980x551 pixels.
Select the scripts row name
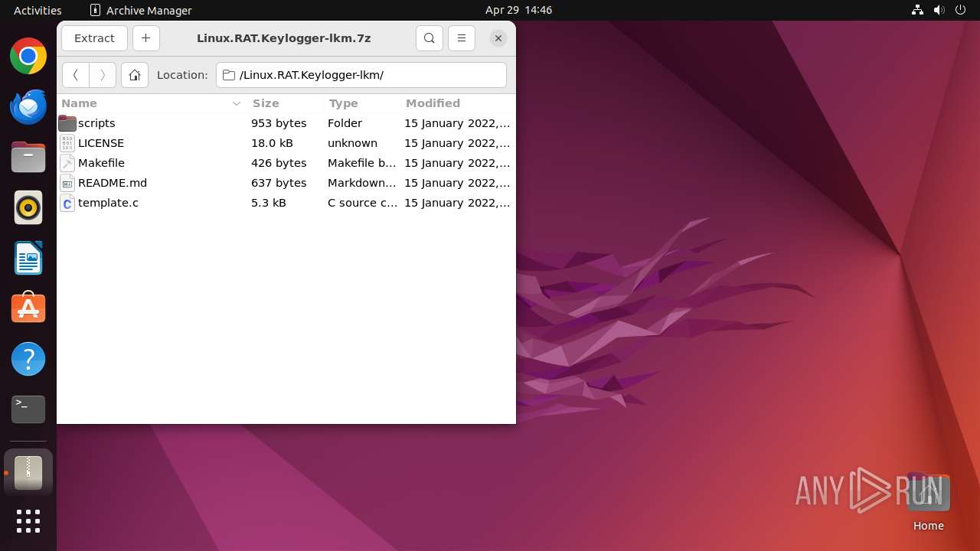(x=96, y=123)
